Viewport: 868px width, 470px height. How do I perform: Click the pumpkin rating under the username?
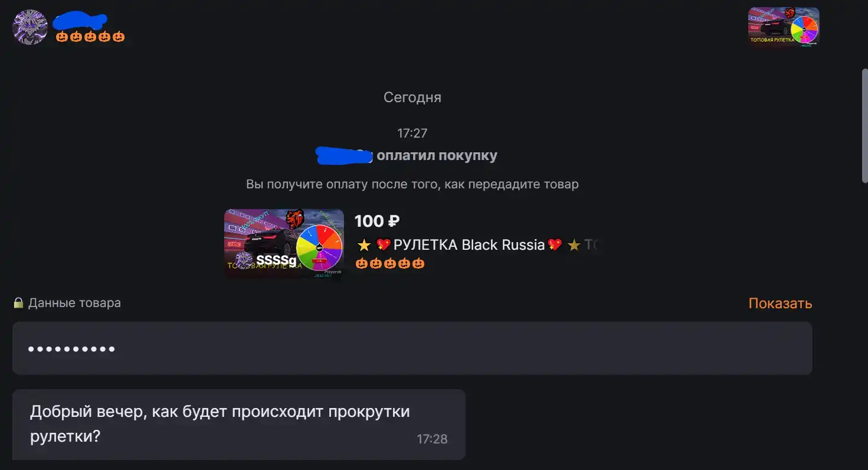click(90, 37)
